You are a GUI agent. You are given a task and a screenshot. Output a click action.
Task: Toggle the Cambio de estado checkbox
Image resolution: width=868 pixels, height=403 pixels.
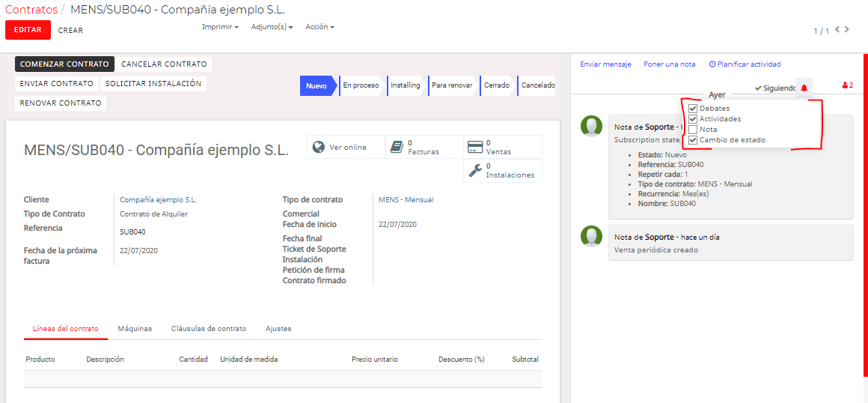[x=692, y=139]
